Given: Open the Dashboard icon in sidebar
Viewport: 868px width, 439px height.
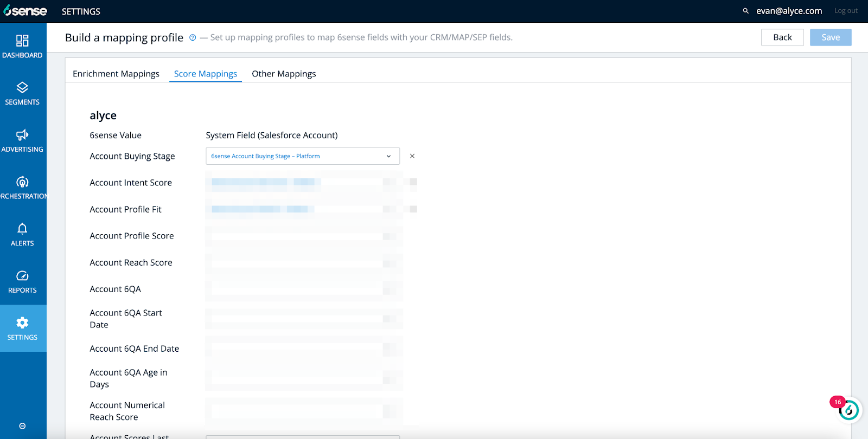Looking at the screenshot, I should pos(22,41).
